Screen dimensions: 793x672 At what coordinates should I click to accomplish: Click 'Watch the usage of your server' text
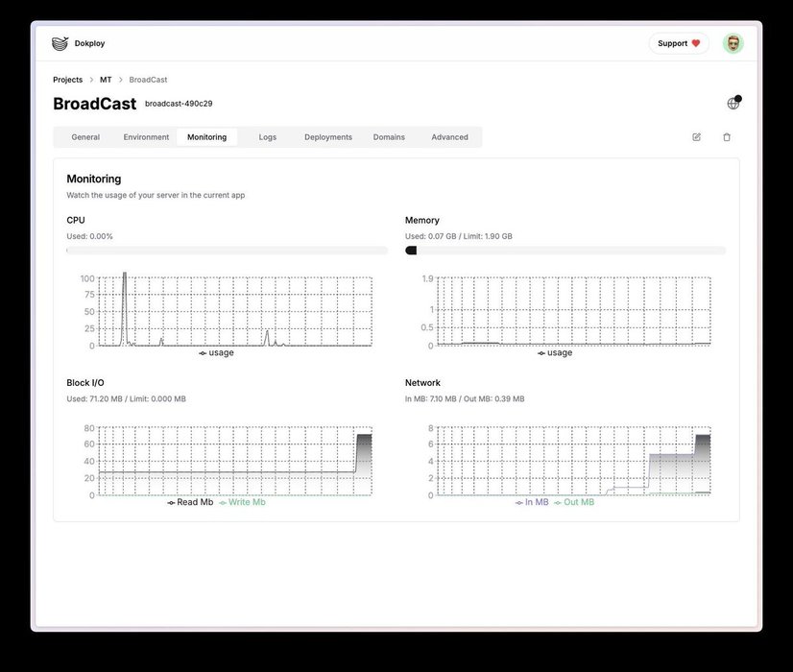[x=156, y=195]
